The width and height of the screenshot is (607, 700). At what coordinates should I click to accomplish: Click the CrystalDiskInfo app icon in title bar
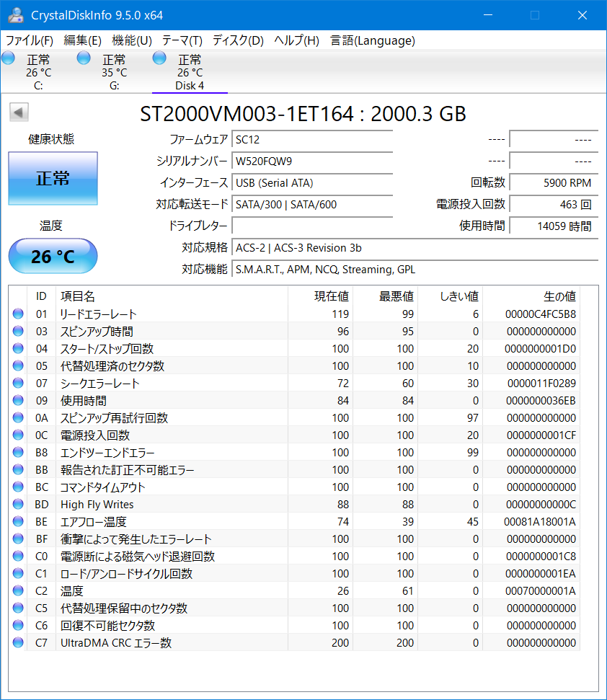pyautogui.click(x=16, y=14)
